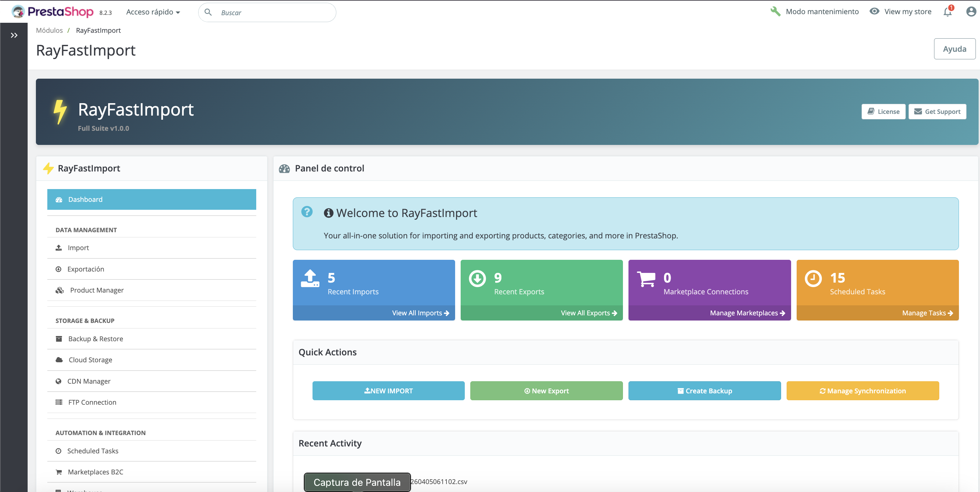Select Cloud Storage menu item
Viewport: 980px width, 492px height.
[90, 360]
